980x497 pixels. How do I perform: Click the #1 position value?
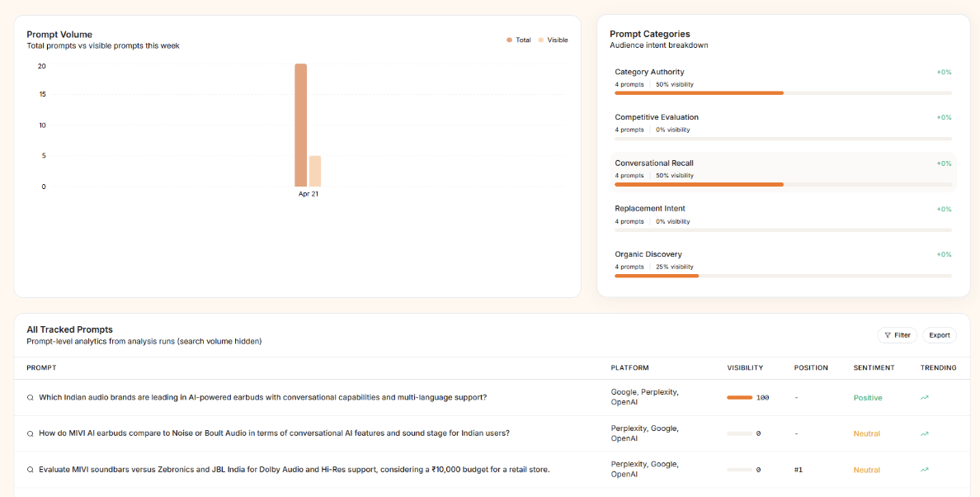799,470
